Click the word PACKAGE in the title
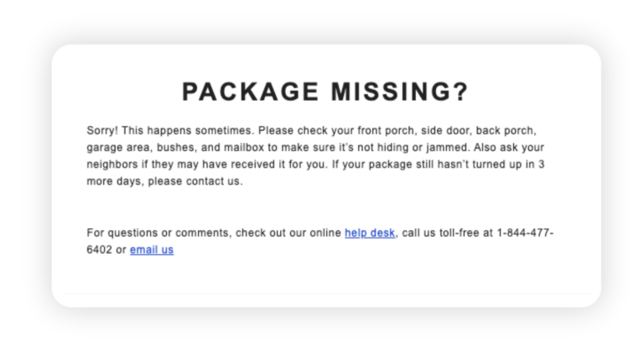 click(x=251, y=92)
